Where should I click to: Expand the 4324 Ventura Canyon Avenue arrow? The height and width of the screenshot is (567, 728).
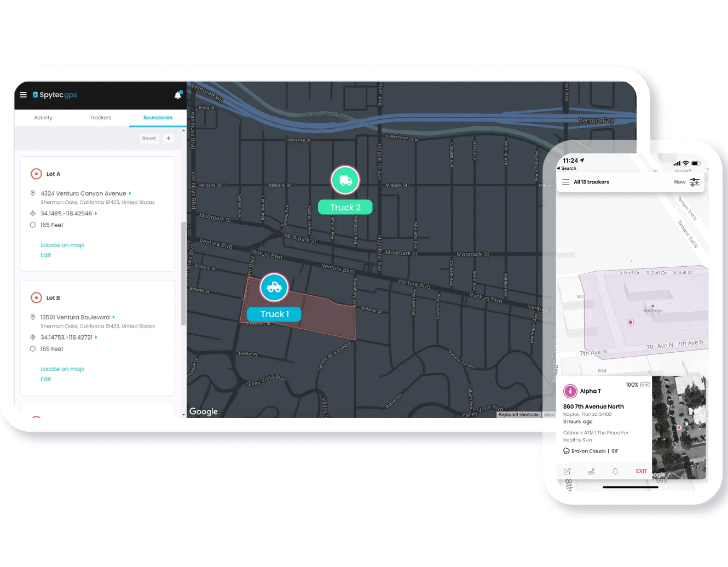pos(130,193)
